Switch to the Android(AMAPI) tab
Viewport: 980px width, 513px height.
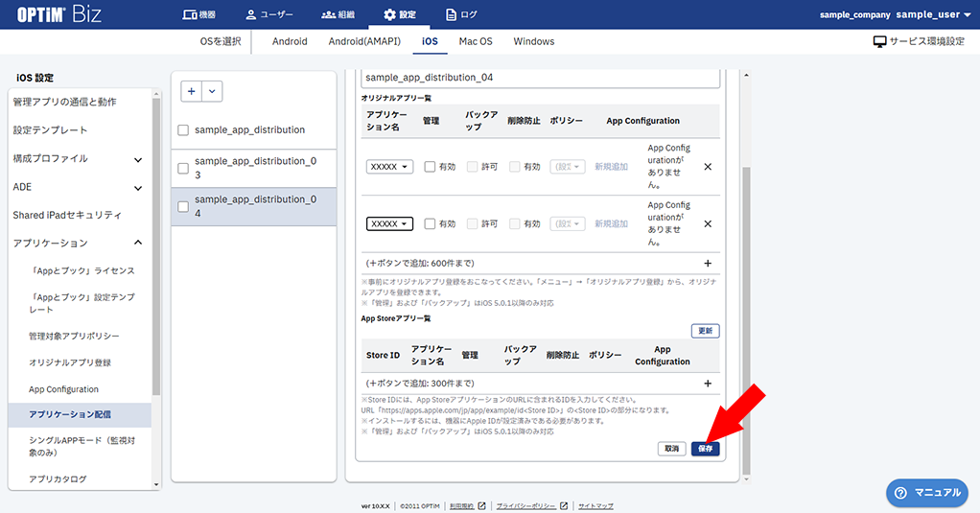point(364,41)
